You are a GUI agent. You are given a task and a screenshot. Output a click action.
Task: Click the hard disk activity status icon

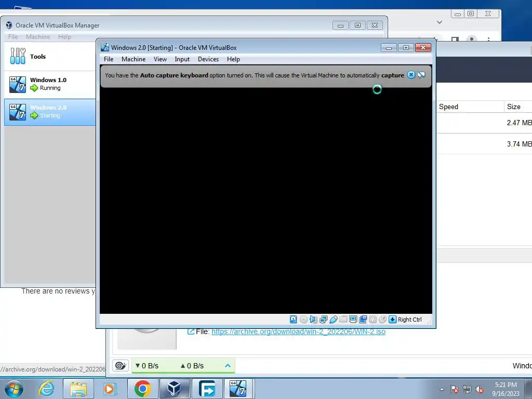pyautogui.click(x=294, y=320)
